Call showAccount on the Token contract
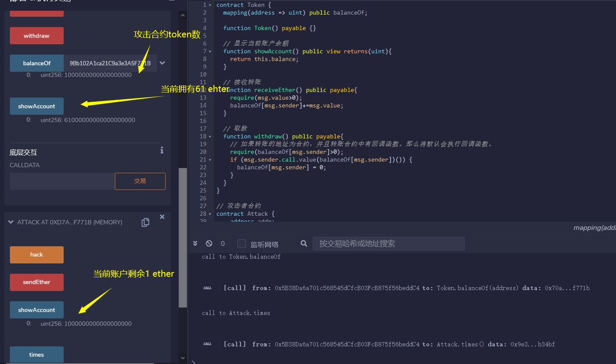Screen dimensions: 616x364 click(x=37, y=106)
